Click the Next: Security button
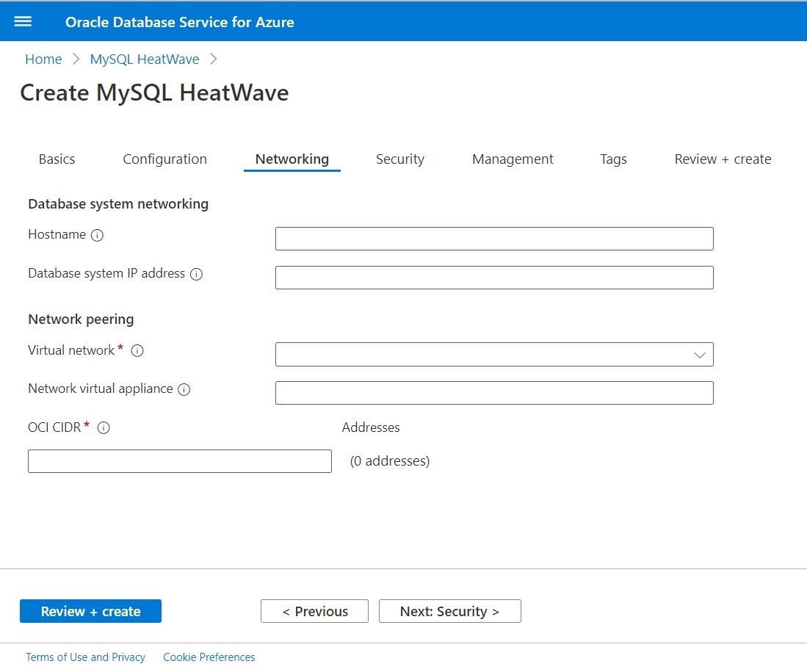The image size is (807, 672). click(450, 611)
